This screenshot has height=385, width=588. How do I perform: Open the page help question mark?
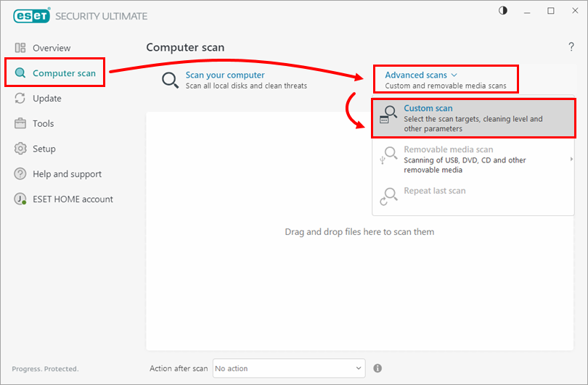click(571, 47)
